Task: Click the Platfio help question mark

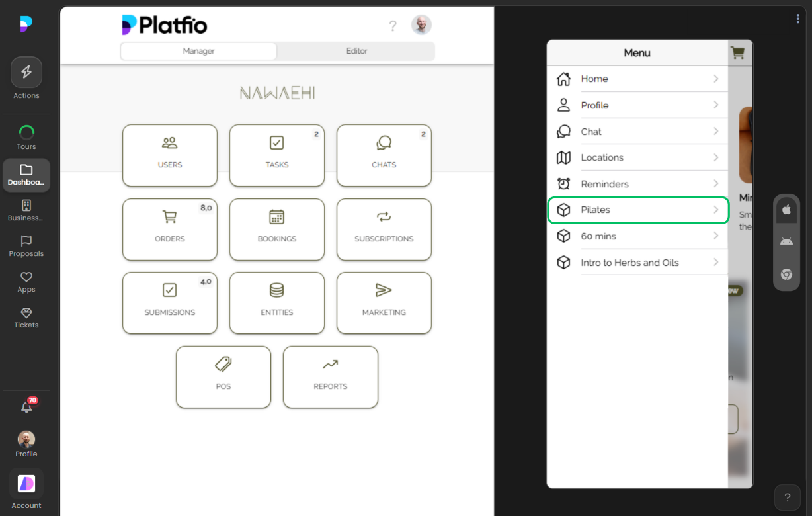Action: (x=393, y=26)
